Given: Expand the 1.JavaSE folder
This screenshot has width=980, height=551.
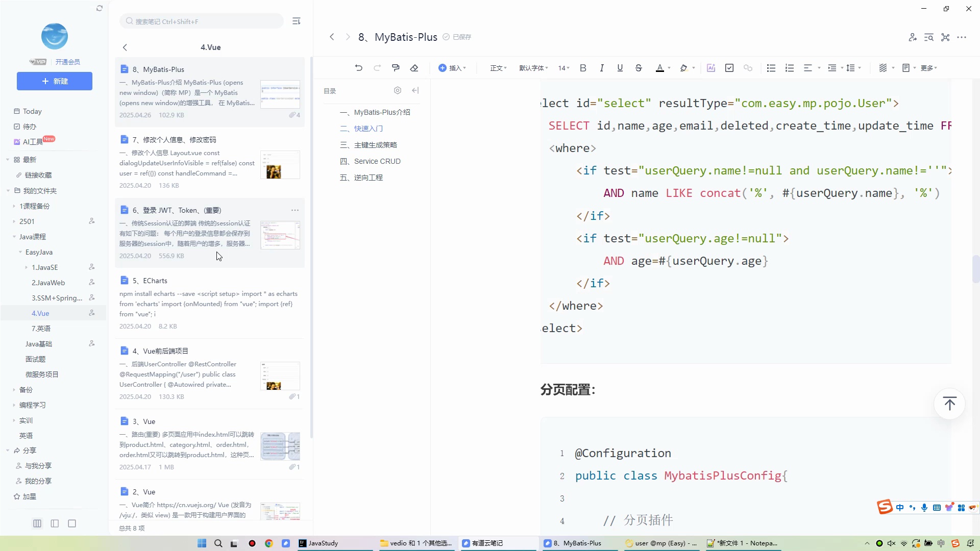Looking at the screenshot, I should click(x=26, y=267).
